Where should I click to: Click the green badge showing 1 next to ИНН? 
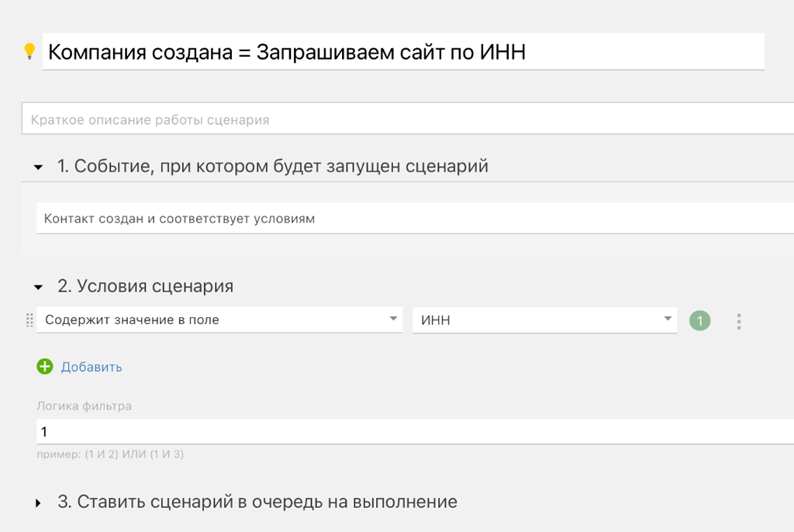[699, 320]
